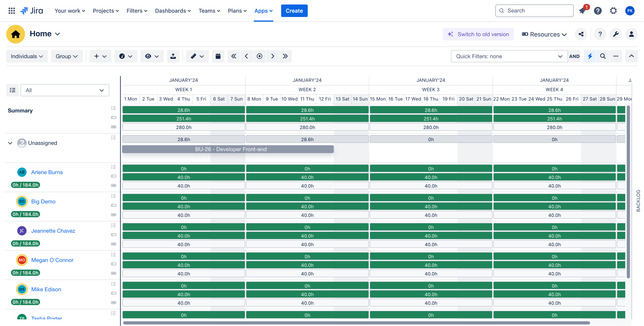
Task: Click the export/upload icon in toolbar
Action: point(173,56)
